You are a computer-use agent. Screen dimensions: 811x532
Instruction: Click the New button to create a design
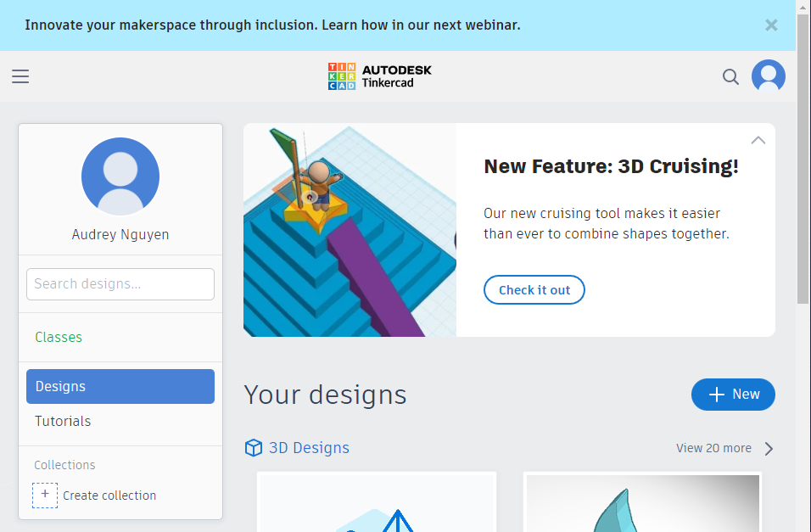coord(733,394)
